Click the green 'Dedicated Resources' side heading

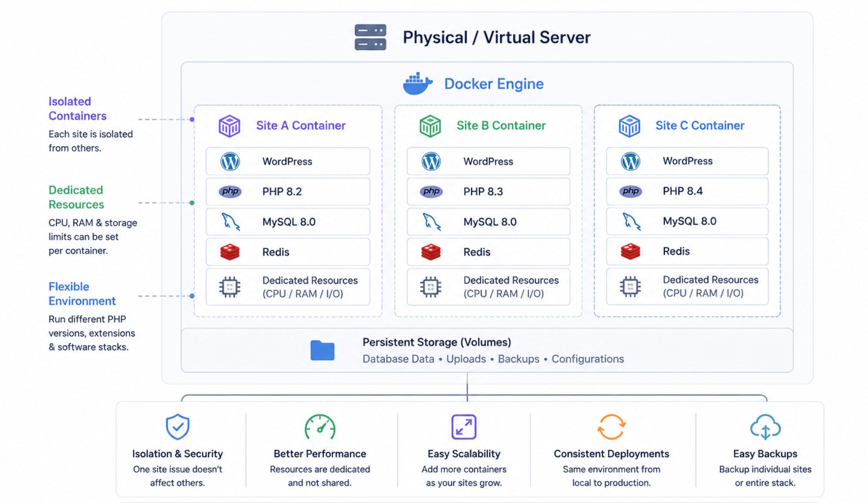click(76, 197)
